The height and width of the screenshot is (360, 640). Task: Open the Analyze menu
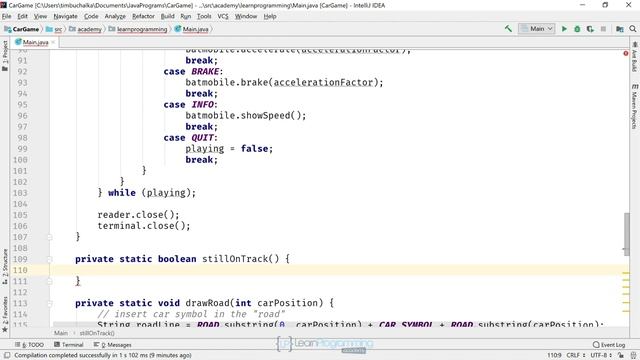click(115, 16)
